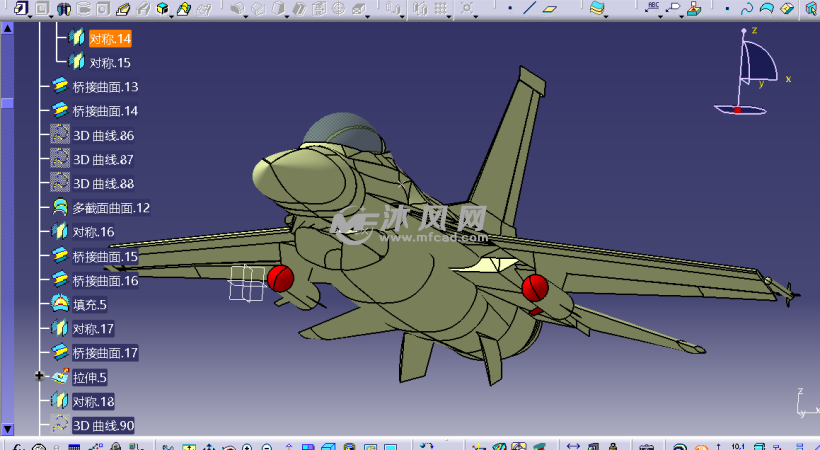Select the Point creation tool
Viewport: 820px width, 450px height.
[x=510, y=8]
